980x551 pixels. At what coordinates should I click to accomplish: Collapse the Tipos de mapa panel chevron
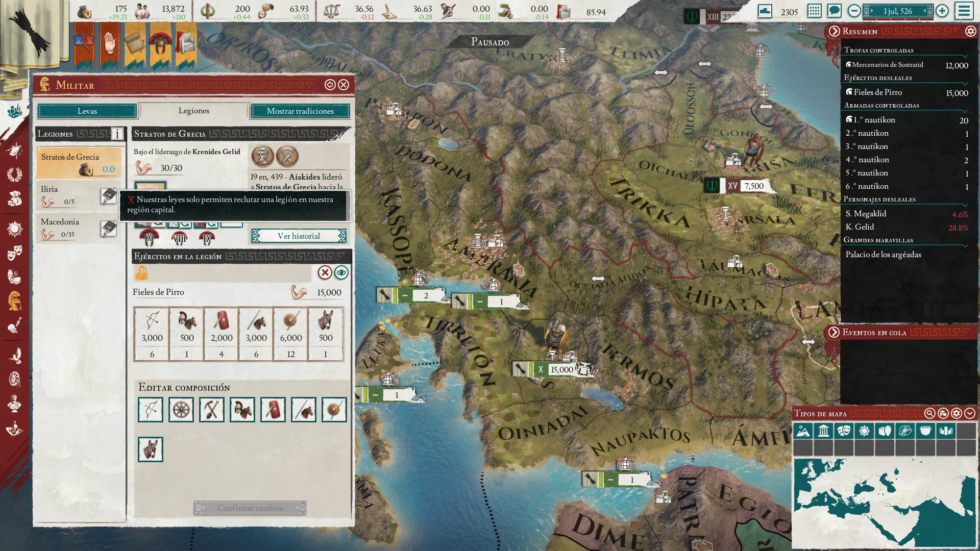[970, 413]
